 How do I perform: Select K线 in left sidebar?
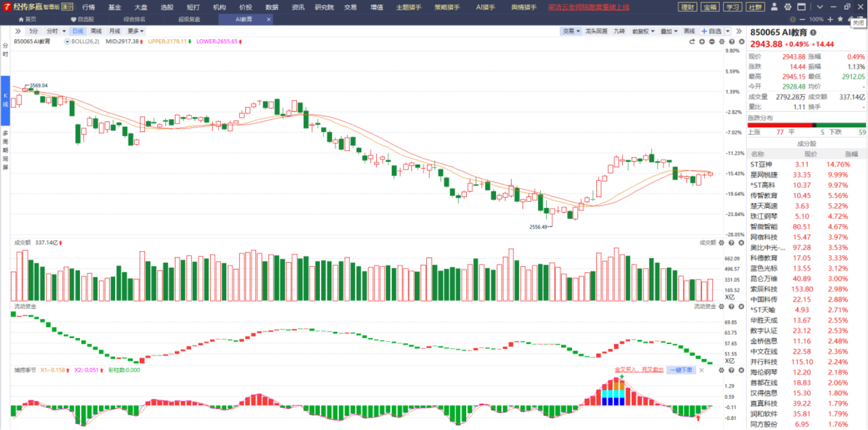[x=5, y=100]
